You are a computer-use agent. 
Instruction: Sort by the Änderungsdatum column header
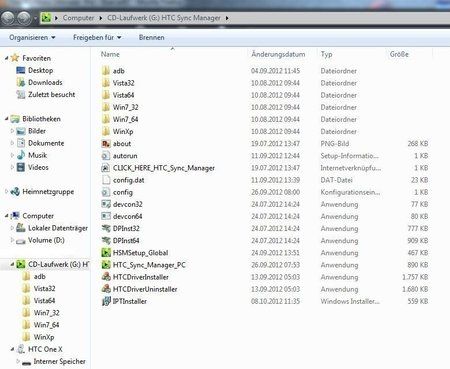(x=278, y=54)
